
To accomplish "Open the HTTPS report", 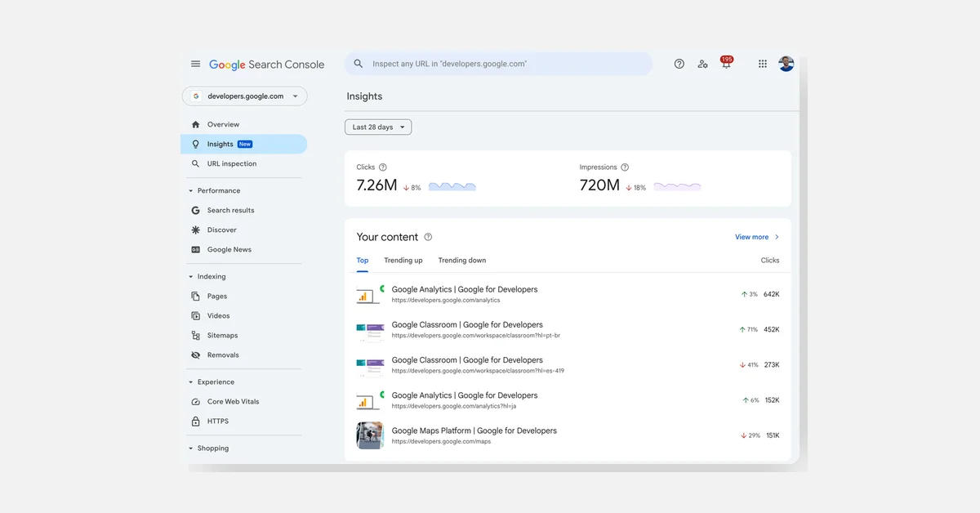I will click(243, 422).
